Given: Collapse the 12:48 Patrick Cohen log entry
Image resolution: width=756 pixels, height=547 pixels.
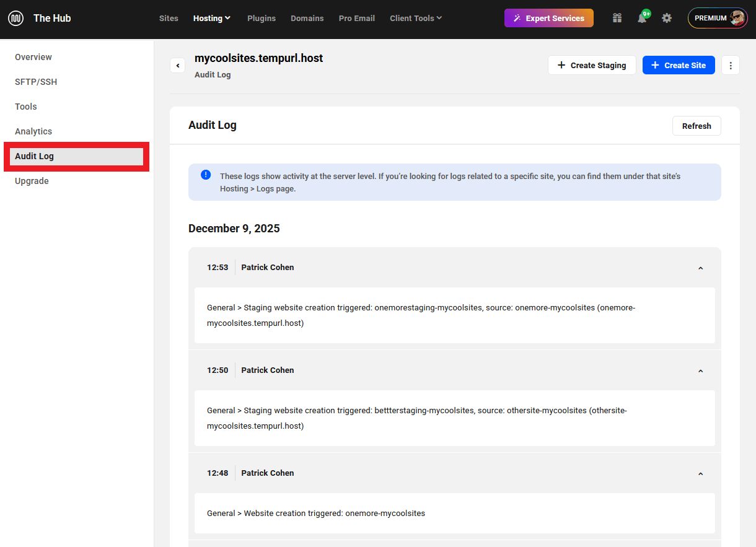Looking at the screenshot, I should coord(701,474).
